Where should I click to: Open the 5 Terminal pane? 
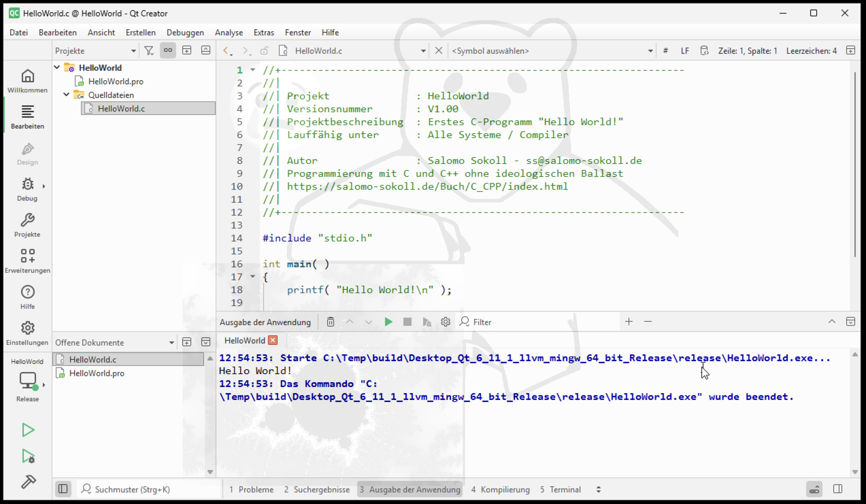561,490
